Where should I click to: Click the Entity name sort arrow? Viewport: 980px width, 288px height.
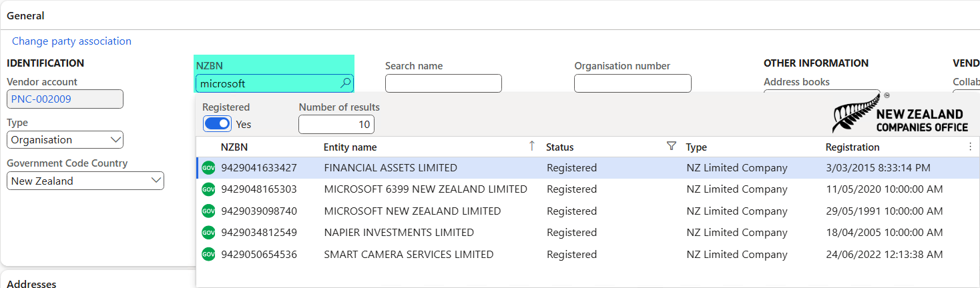(x=531, y=147)
